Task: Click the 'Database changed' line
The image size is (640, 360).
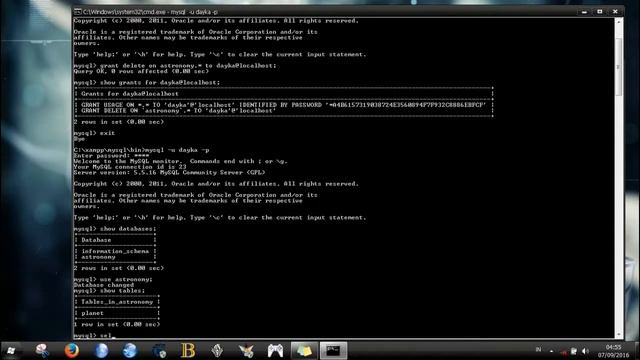Action: pyautogui.click(x=104, y=285)
